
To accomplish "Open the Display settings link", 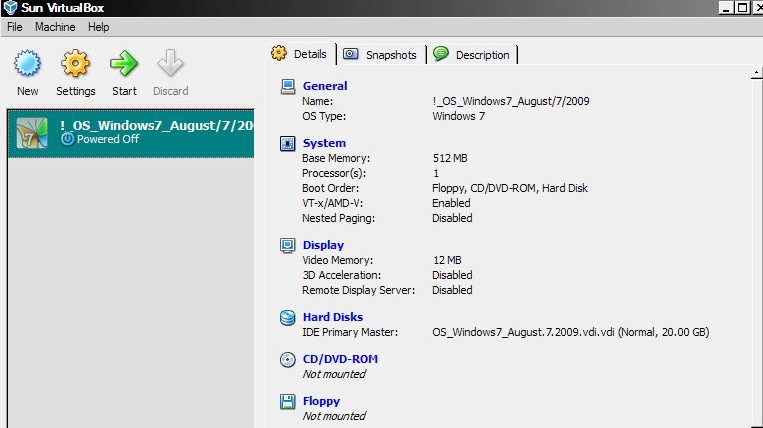I will pyautogui.click(x=323, y=245).
